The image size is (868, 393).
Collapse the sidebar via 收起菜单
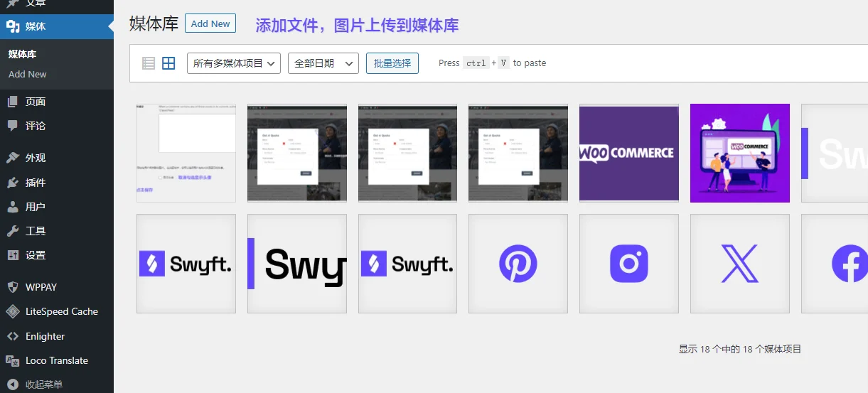click(44, 384)
